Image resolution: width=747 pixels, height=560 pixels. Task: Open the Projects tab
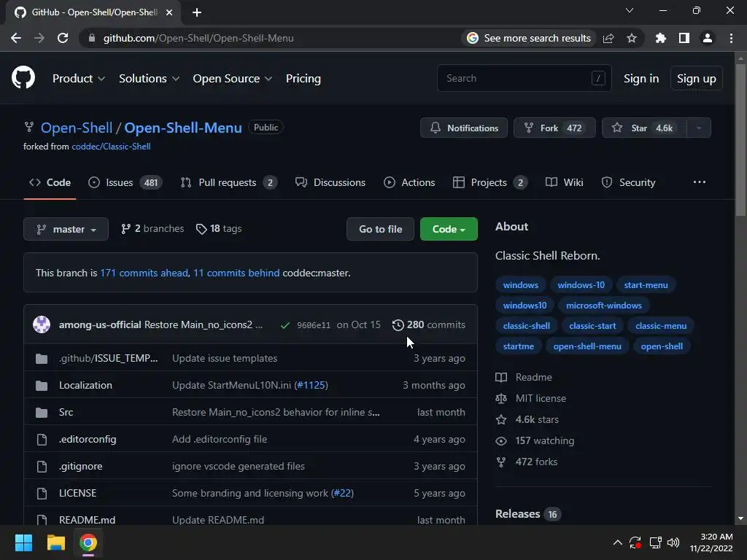click(489, 182)
